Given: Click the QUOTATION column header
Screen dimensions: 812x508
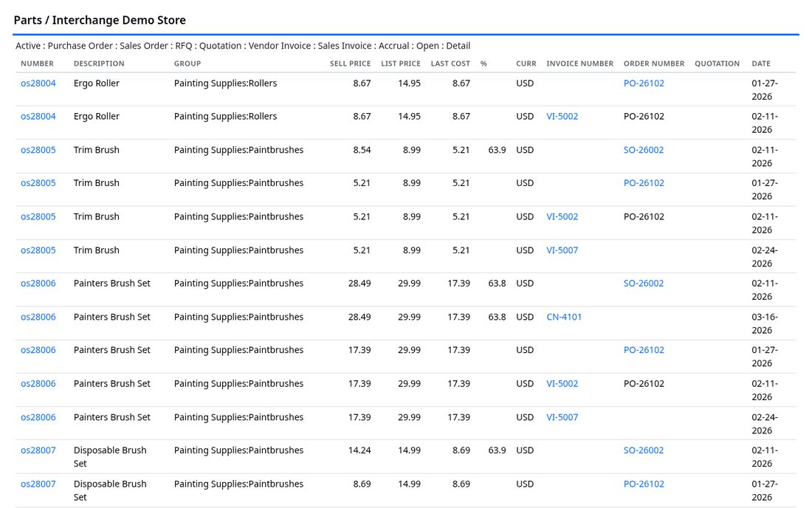Looking at the screenshot, I should pos(718,63).
